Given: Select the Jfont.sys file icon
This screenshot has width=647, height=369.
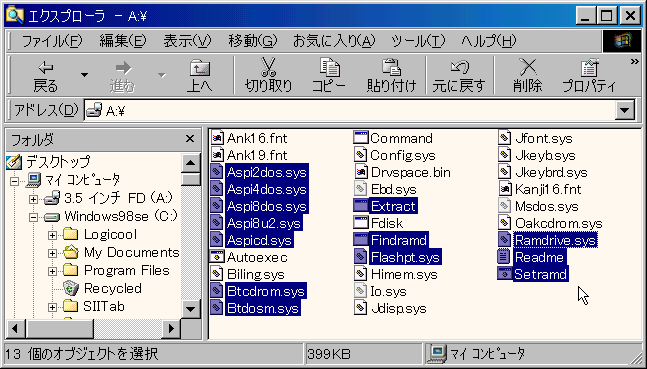Looking at the screenshot, I should pos(505,137).
